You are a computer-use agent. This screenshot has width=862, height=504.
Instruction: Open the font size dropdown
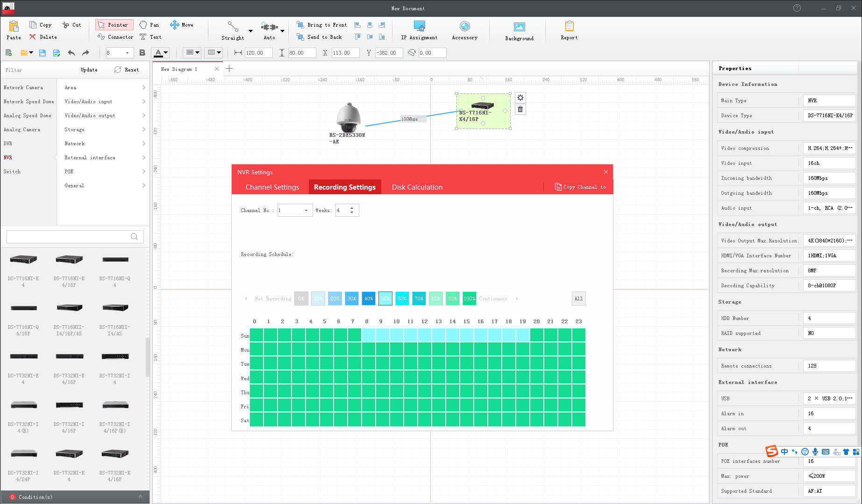[x=127, y=53]
